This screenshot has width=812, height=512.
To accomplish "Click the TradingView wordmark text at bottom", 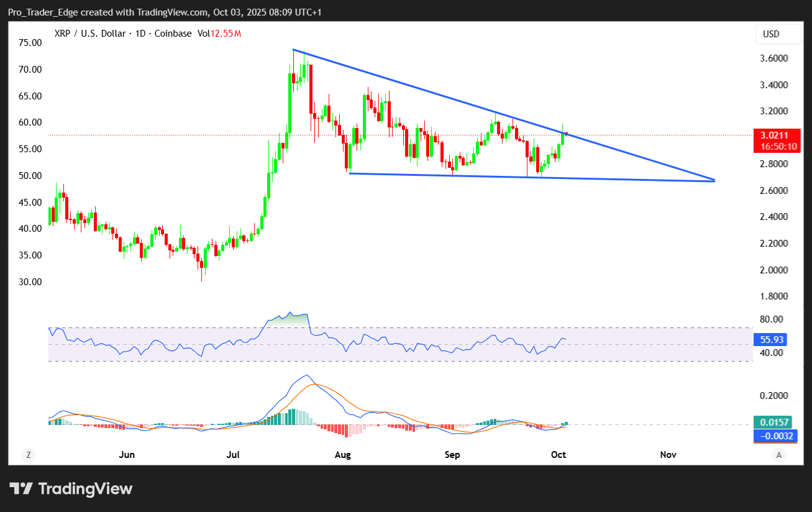I will coord(86,489).
